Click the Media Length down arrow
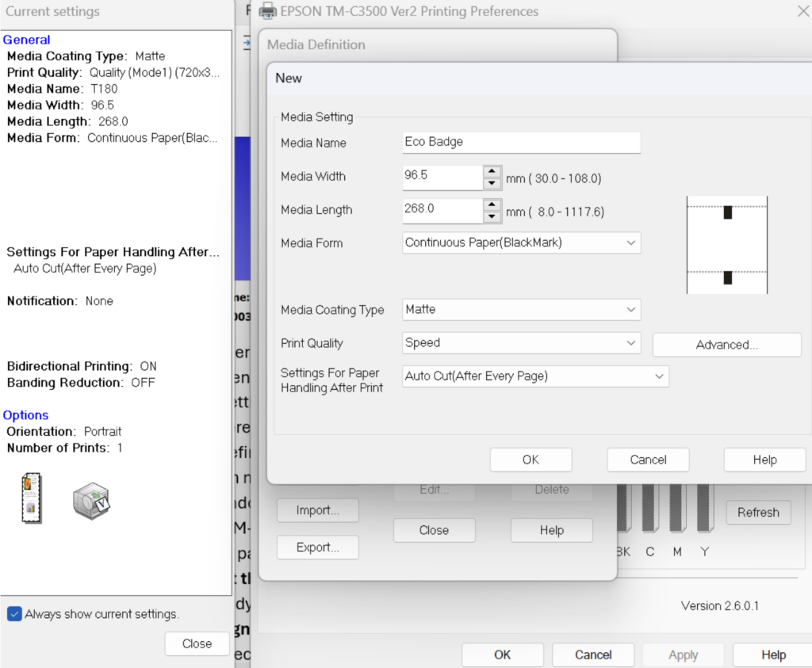Screen dimensions: 812x668 [x=492, y=216]
